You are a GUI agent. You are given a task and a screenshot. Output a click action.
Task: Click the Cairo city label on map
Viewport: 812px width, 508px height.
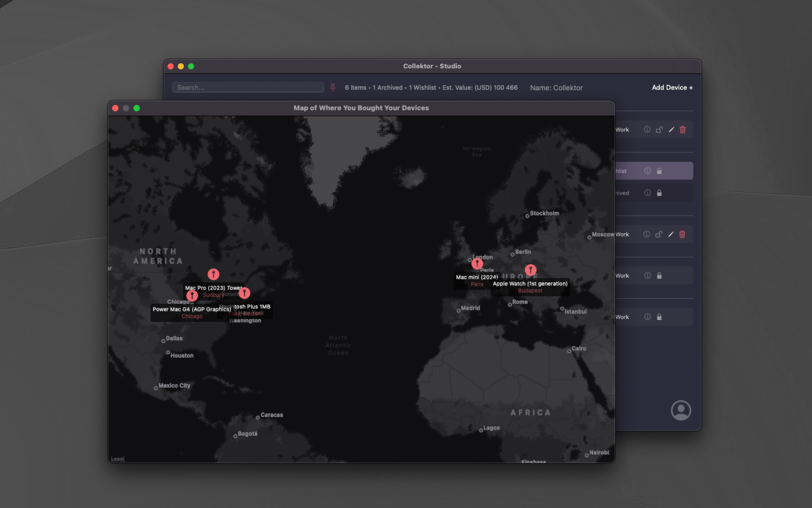point(579,349)
